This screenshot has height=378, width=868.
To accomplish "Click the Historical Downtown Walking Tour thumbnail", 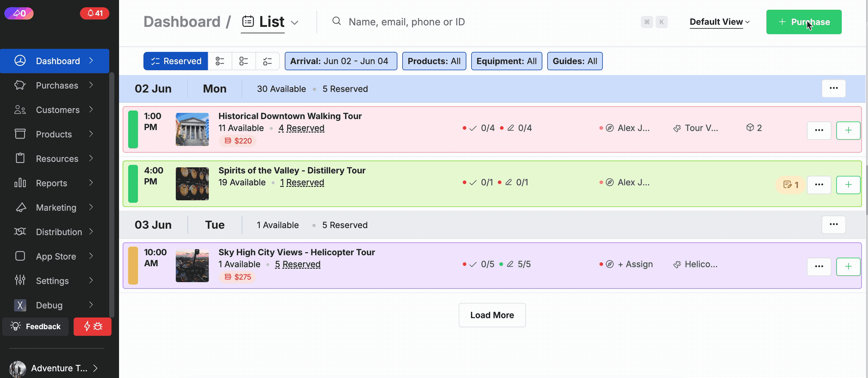I will [x=192, y=129].
